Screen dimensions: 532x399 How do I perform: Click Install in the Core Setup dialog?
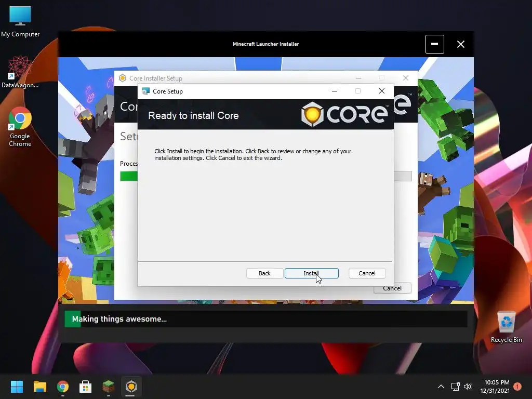click(x=312, y=273)
